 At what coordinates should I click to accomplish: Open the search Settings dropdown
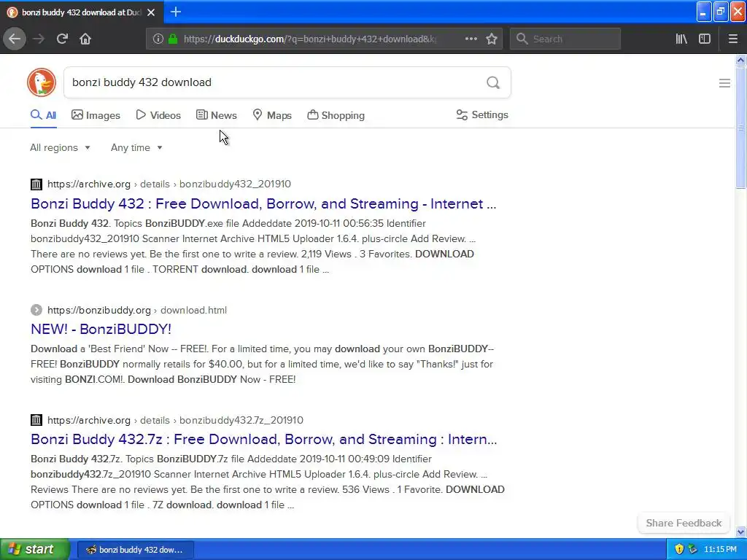tap(482, 114)
